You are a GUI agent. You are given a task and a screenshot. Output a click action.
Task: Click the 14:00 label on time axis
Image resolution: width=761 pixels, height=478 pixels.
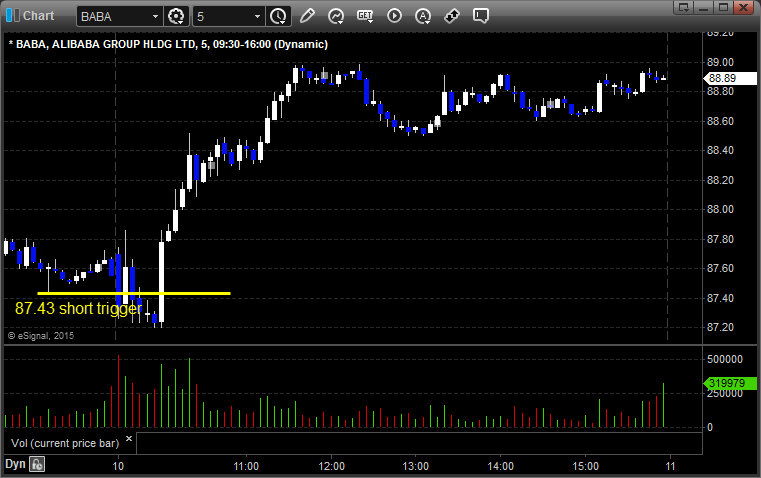(x=500, y=466)
